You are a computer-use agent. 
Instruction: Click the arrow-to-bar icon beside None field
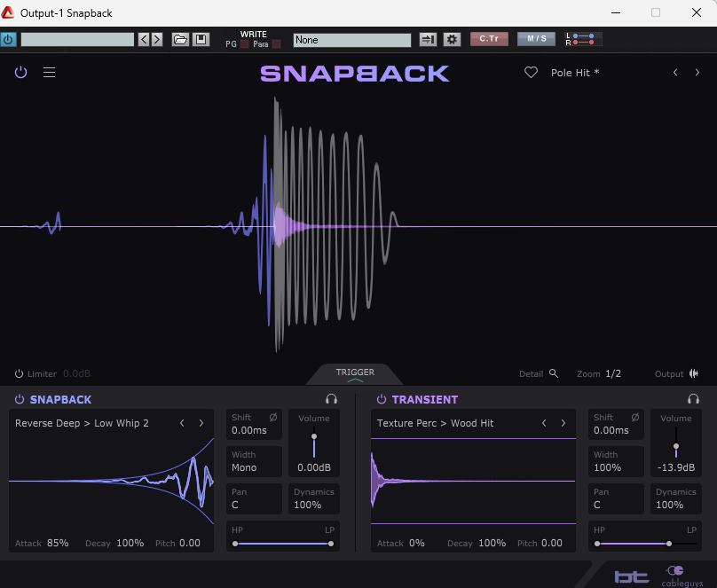(x=428, y=39)
